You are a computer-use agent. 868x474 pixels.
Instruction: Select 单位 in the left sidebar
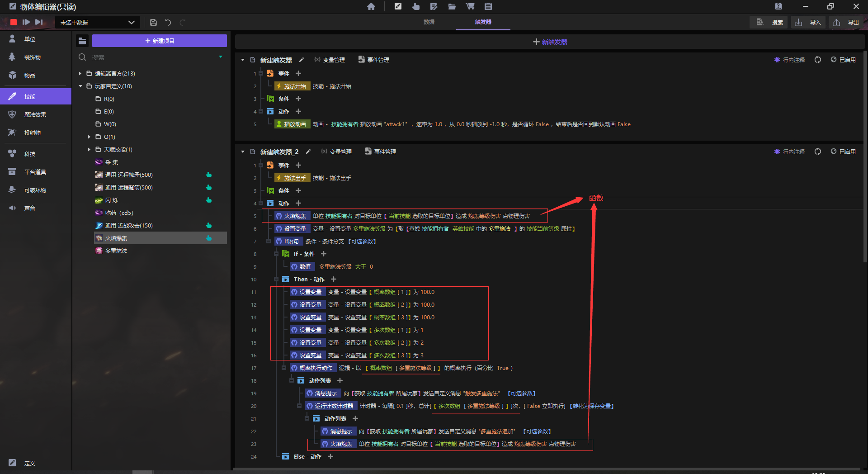point(36,39)
